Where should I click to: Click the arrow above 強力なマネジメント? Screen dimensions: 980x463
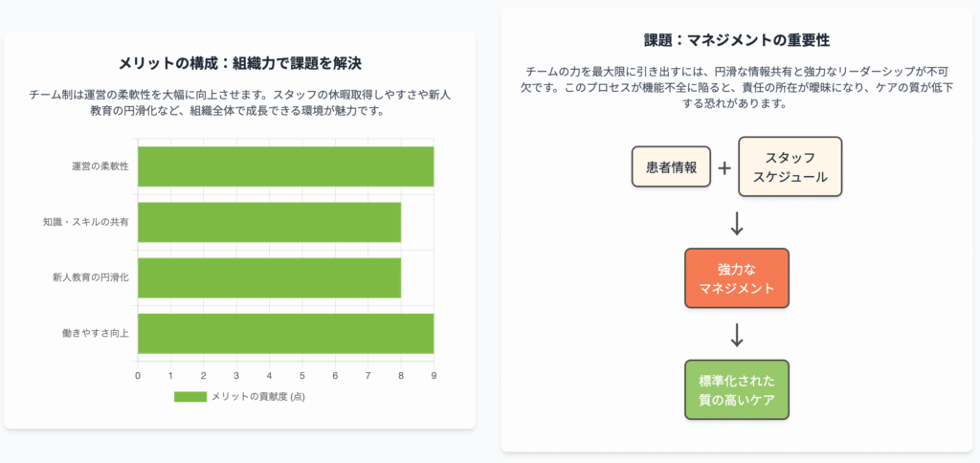pyautogui.click(x=737, y=224)
